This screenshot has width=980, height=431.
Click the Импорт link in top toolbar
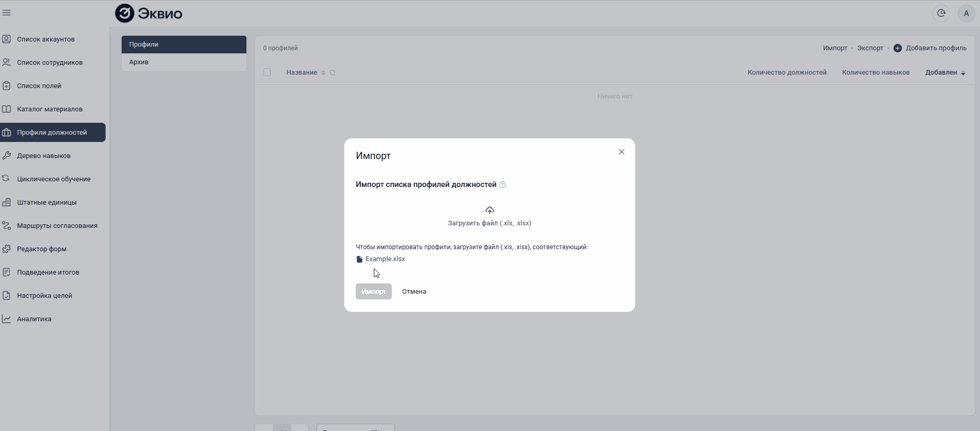(x=835, y=48)
